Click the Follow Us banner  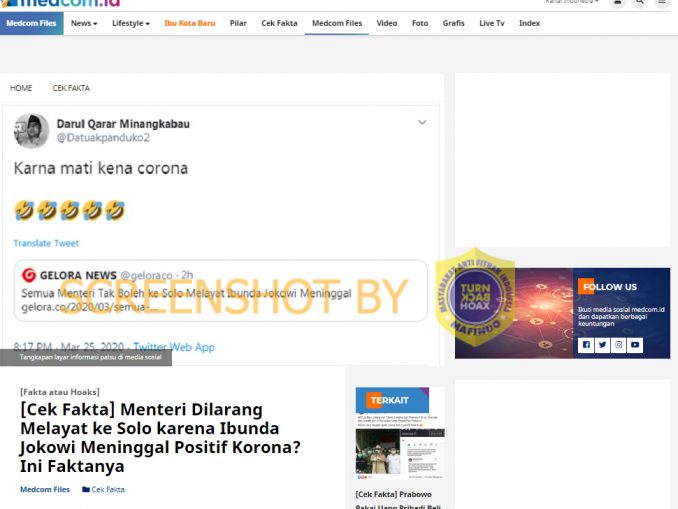coord(562,313)
